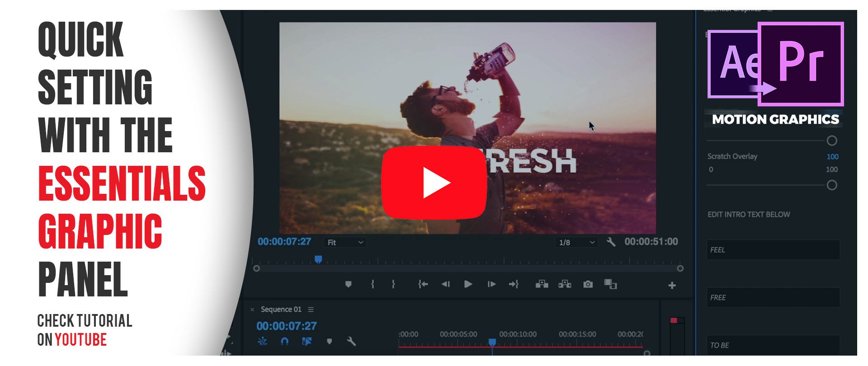The width and height of the screenshot is (868, 366).
Task: Click the Extract button
Action: click(565, 284)
